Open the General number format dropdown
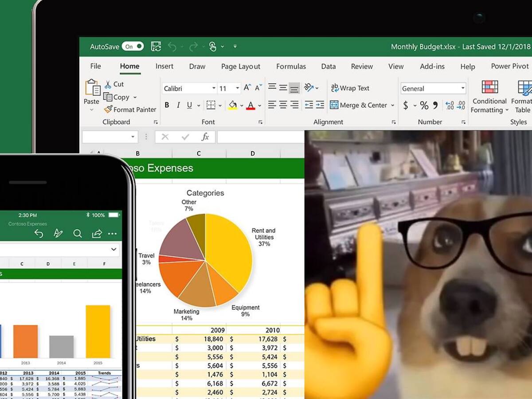Image resolution: width=532 pixels, height=399 pixels. [x=463, y=88]
